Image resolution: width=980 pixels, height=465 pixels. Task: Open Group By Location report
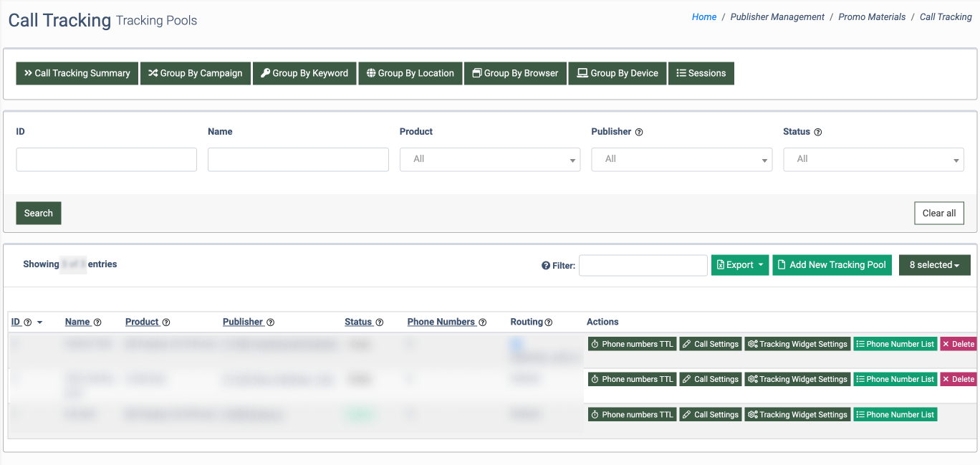(x=410, y=73)
